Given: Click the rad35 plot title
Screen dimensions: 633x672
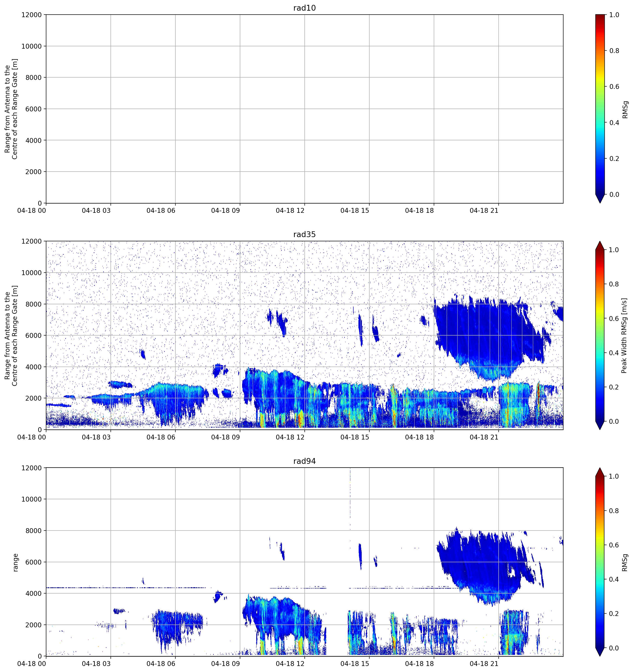Looking at the screenshot, I should coord(304,234).
